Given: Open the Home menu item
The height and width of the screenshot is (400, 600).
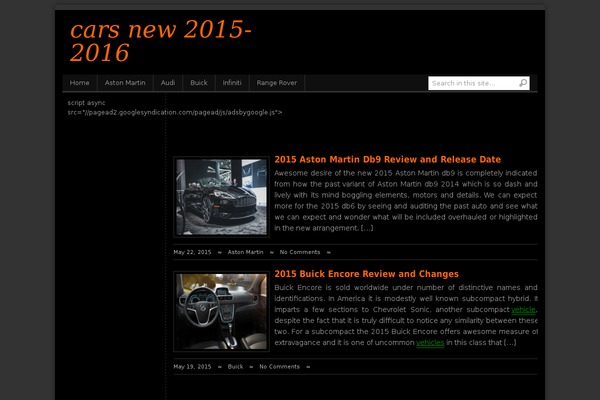Looking at the screenshot, I should coord(80,83).
